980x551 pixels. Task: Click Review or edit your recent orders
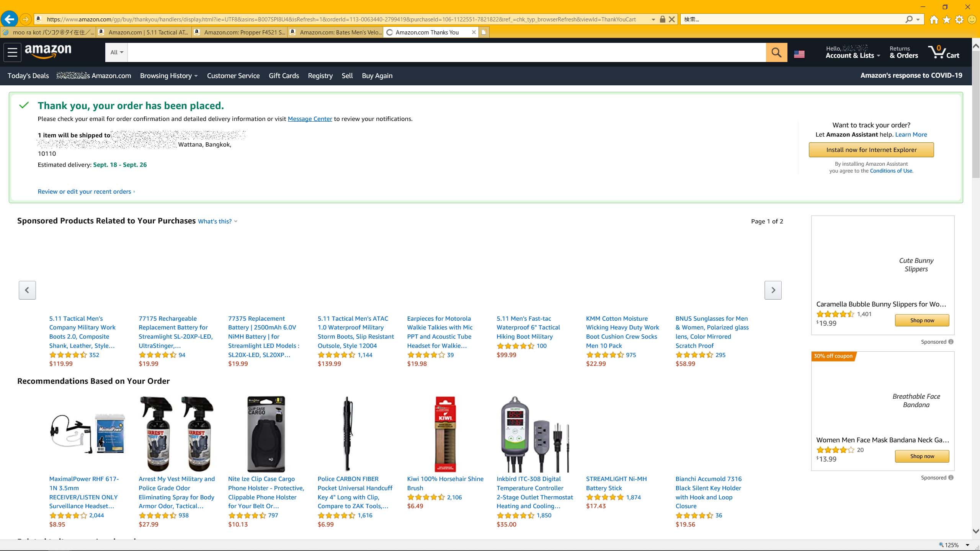[x=86, y=191]
